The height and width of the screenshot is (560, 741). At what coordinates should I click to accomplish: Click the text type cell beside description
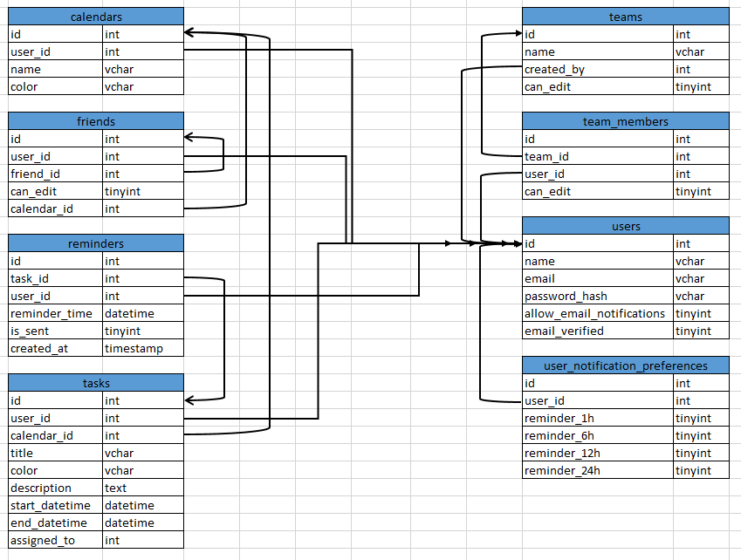pos(142,488)
